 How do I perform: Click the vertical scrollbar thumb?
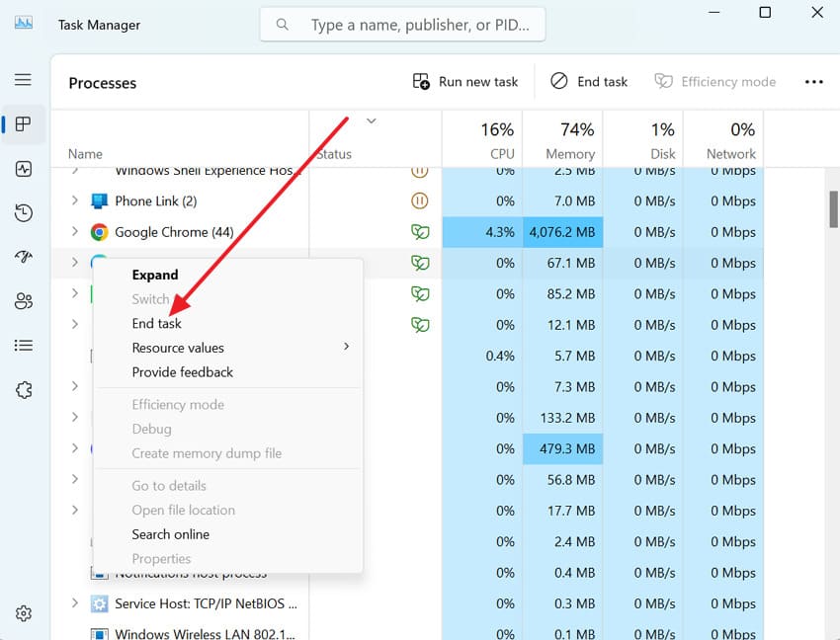coord(833,208)
